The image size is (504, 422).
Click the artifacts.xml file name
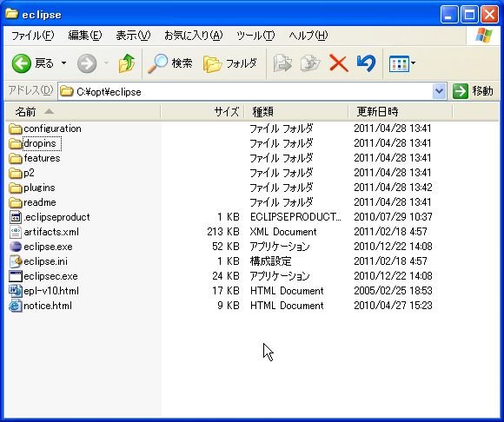[51, 232]
